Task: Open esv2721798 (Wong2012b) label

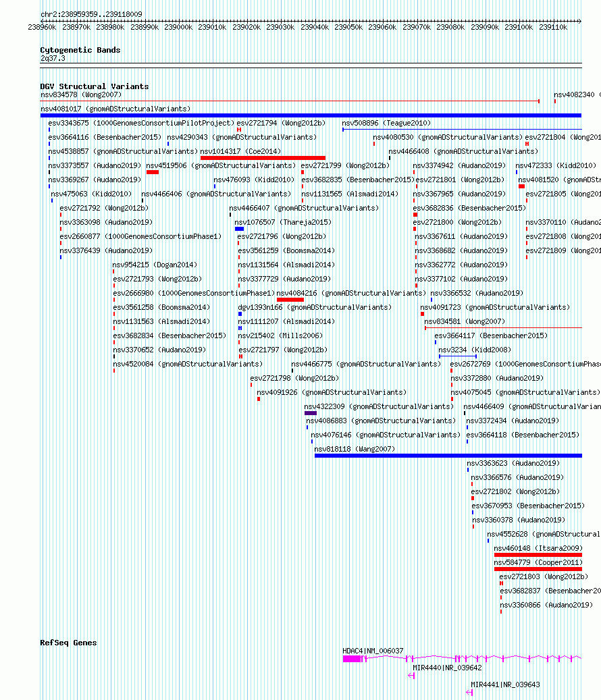Action: pyautogui.click(x=294, y=379)
